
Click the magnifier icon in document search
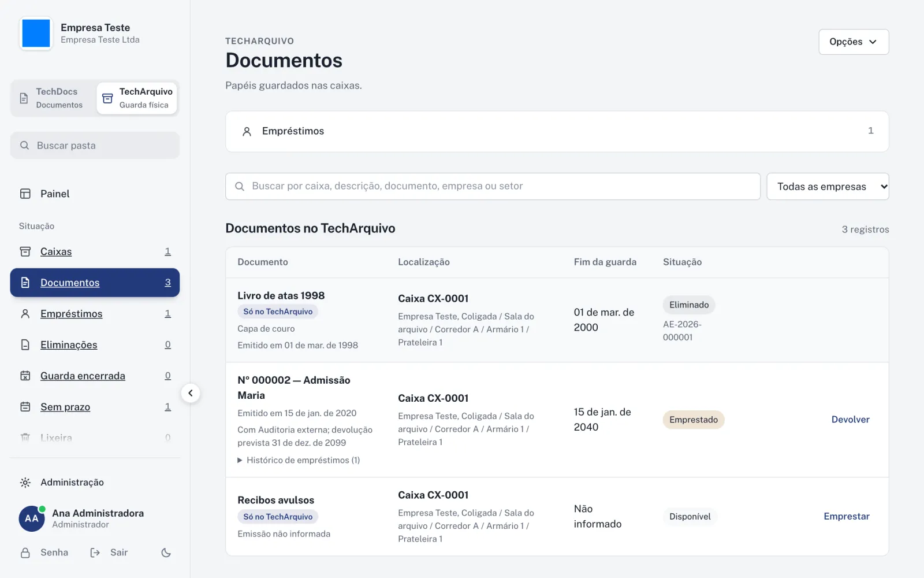coord(240,186)
